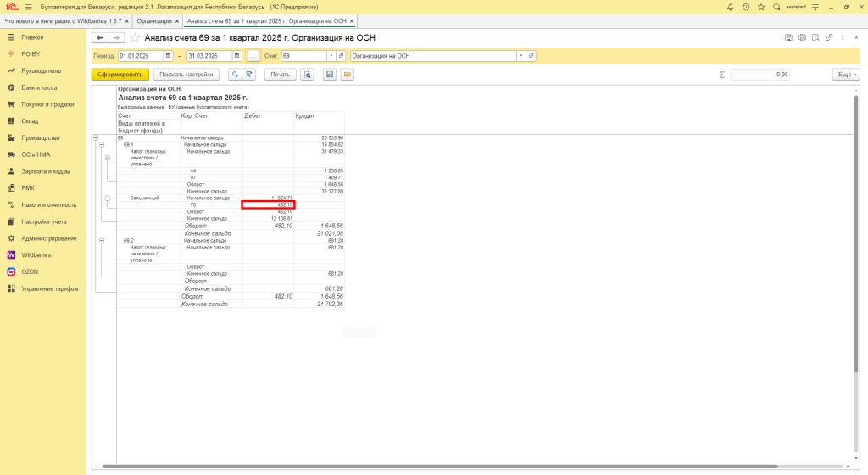Click the highlighted 482,10 debit cell
Screen dimensions: 868x475
[268, 204]
